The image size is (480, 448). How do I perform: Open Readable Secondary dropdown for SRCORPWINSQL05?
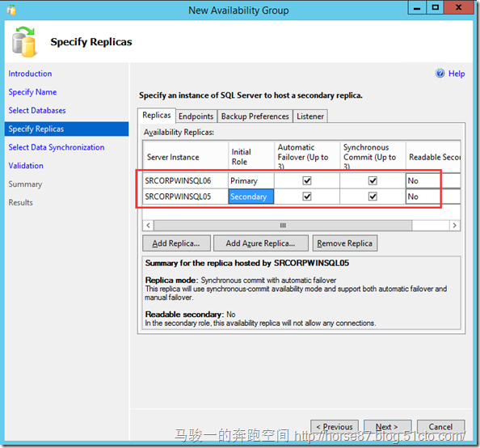pos(433,197)
